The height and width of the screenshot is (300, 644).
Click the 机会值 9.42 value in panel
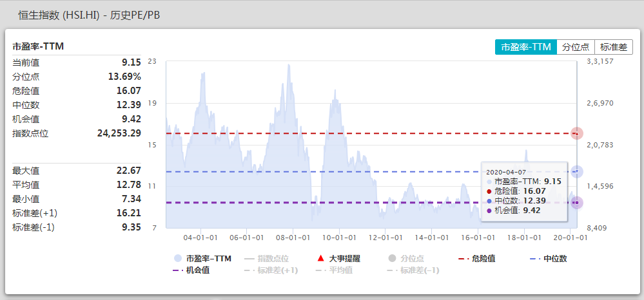point(132,119)
